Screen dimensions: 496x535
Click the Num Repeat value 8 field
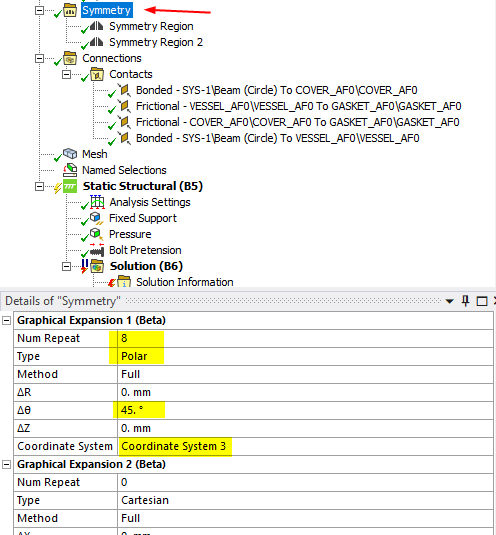click(305, 338)
